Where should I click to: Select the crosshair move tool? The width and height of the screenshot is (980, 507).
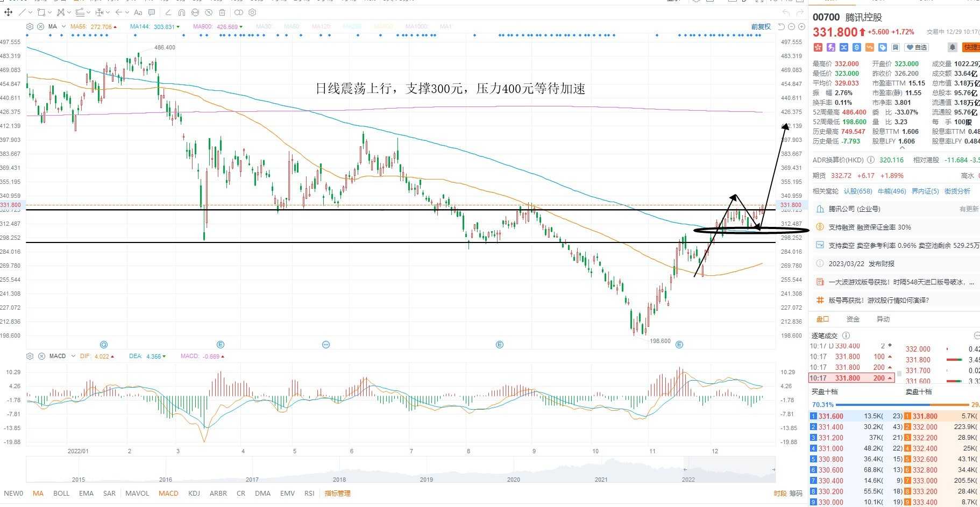9,12
